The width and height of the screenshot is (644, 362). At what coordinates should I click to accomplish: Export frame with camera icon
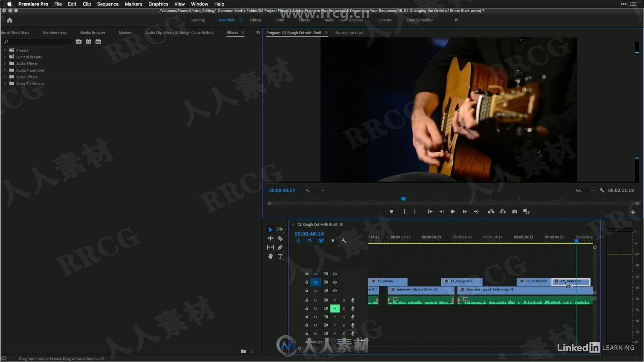pos(514,212)
